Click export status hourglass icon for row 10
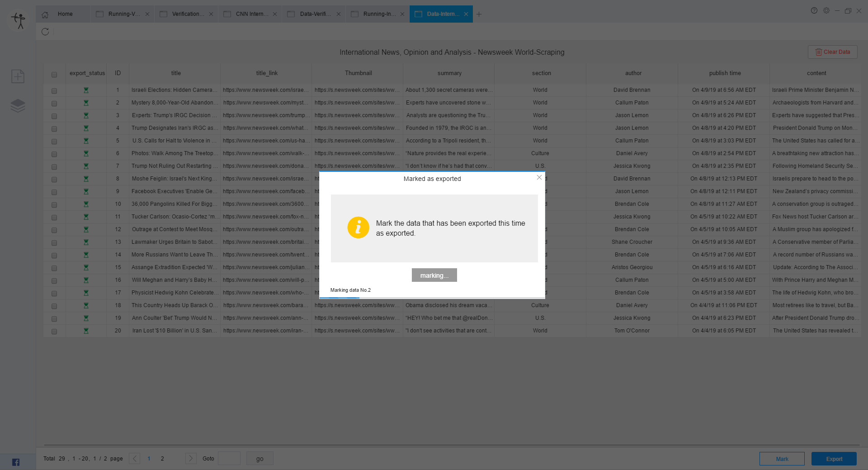This screenshot has width=868, height=470. click(x=86, y=204)
